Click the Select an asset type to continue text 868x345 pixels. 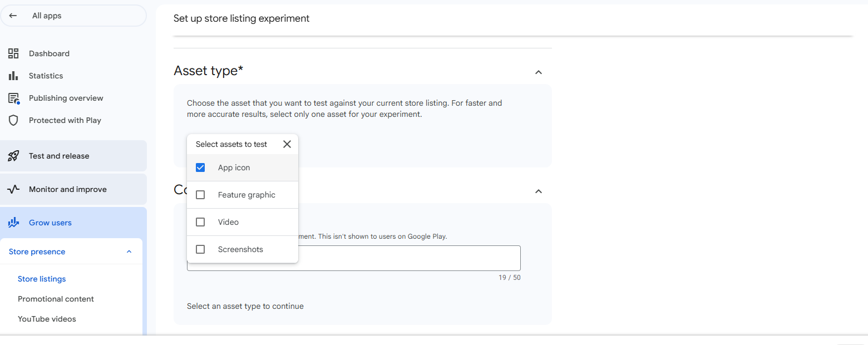245,306
